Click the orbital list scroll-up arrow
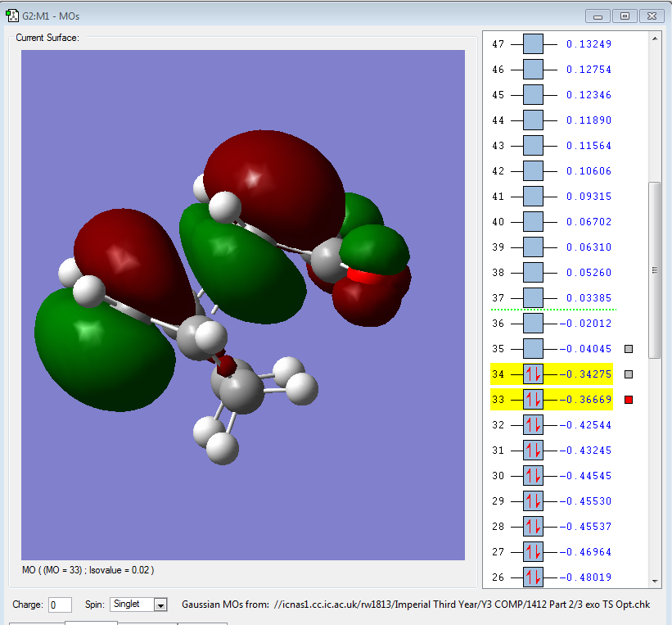 point(654,38)
